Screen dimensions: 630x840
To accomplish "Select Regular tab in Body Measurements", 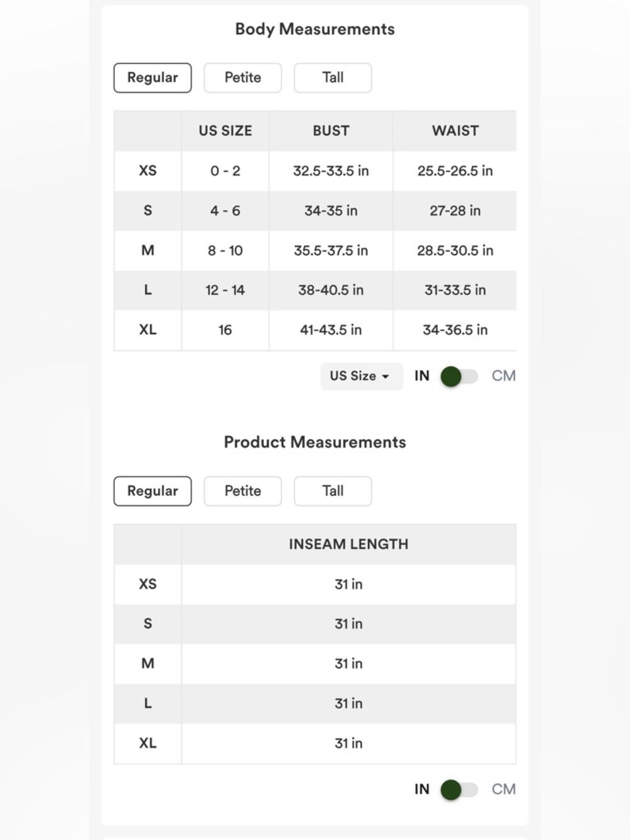I will (152, 78).
